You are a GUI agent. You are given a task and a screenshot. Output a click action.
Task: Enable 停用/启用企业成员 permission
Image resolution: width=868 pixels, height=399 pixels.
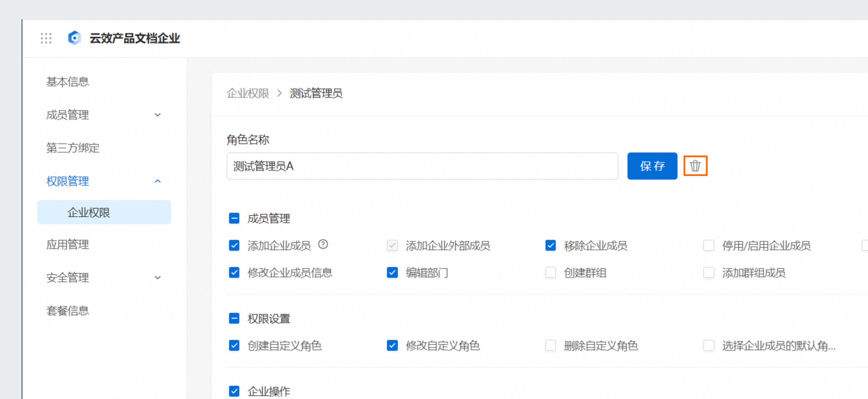point(709,245)
